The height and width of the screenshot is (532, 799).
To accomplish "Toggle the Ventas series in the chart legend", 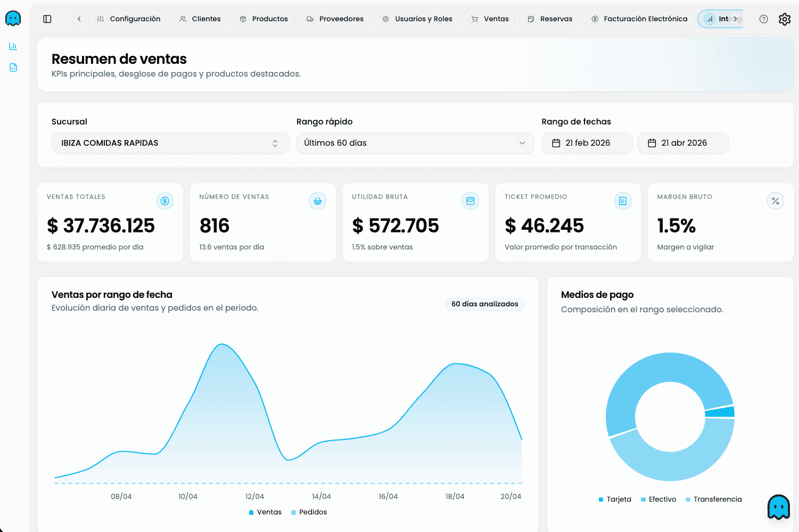I will (265, 512).
